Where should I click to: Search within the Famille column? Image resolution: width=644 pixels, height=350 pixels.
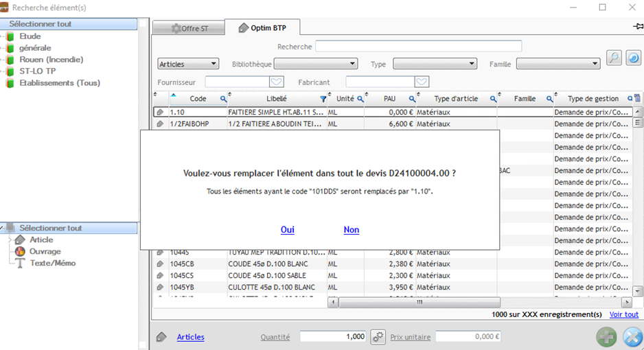point(549,99)
